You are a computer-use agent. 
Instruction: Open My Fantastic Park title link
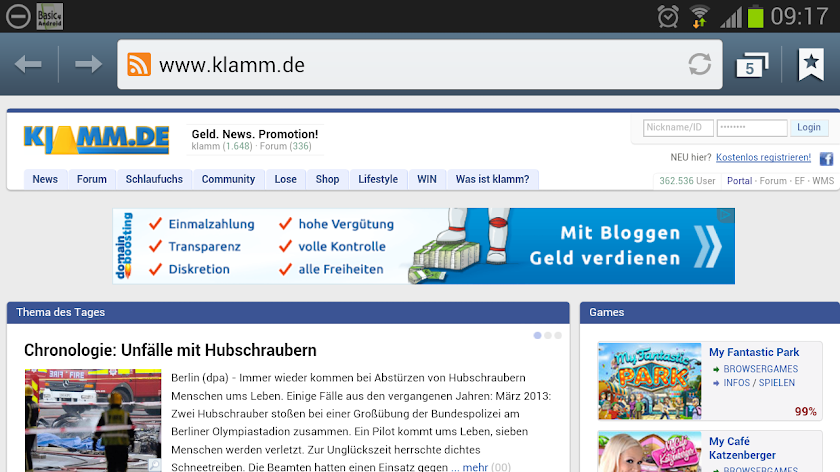click(754, 353)
